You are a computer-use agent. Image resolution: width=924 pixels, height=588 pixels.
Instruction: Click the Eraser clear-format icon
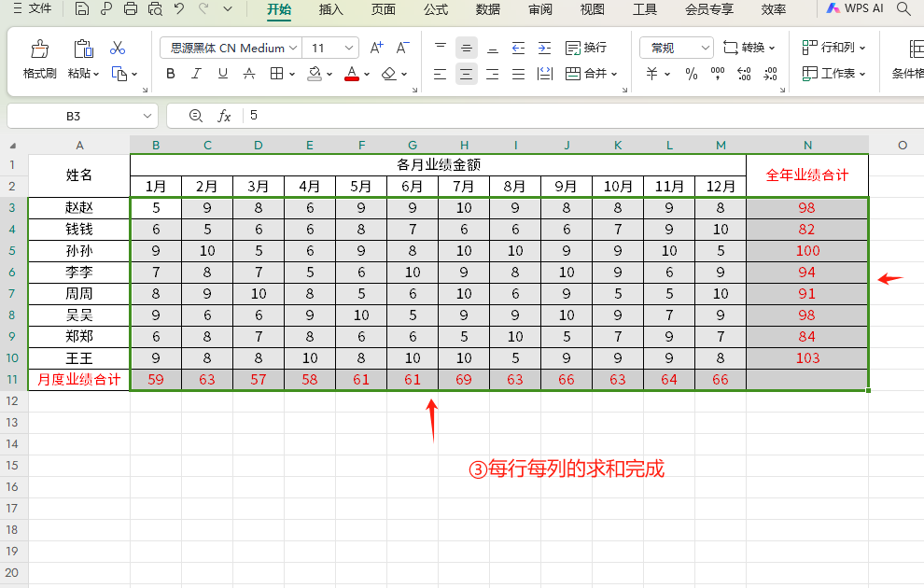389,74
